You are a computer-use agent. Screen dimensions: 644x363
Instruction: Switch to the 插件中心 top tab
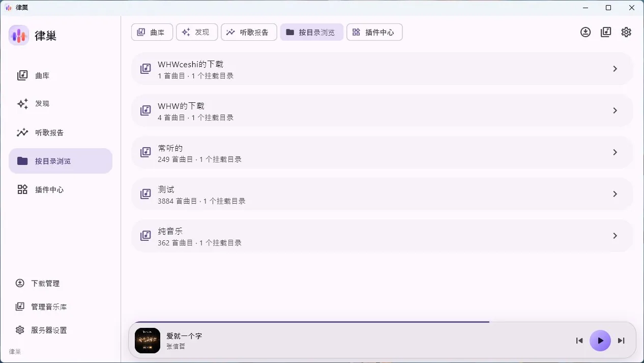tap(374, 32)
